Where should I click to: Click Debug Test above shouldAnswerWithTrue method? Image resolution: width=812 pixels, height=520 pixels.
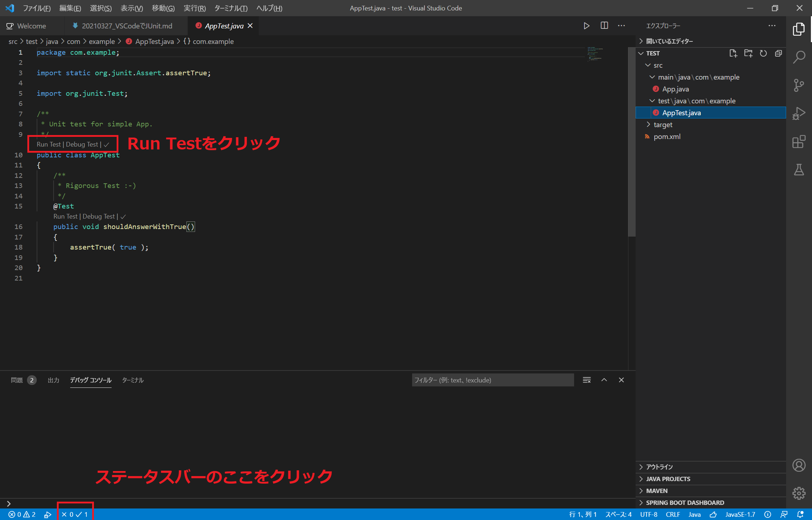point(98,216)
